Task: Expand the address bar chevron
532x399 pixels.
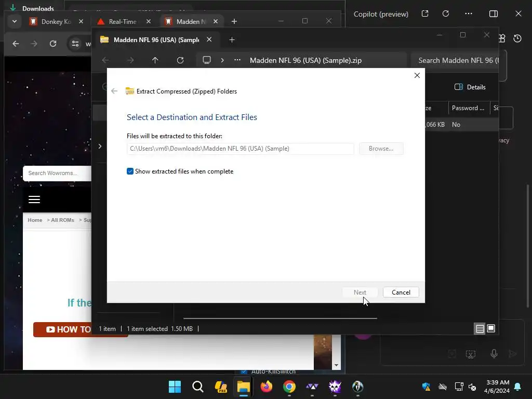Action: click(222, 60)
